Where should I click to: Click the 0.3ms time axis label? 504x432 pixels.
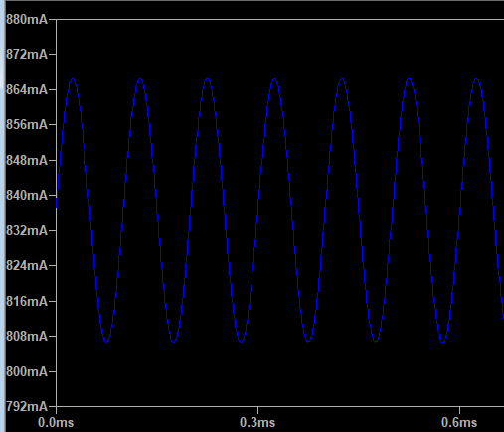257,423
